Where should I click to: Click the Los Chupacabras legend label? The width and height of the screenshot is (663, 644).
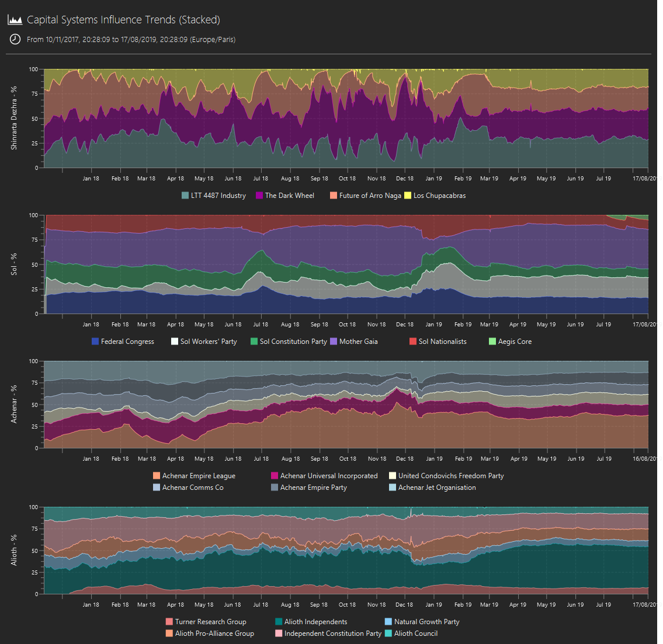coord(440,196)
